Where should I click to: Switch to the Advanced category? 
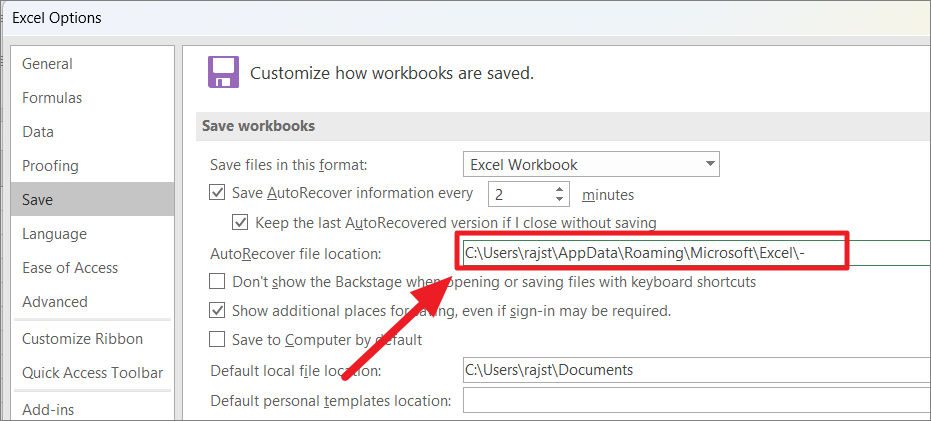[x=93, y=302]
